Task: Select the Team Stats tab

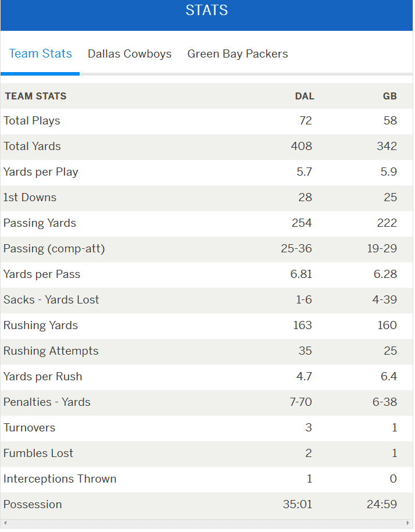Action: click(41, 54)
